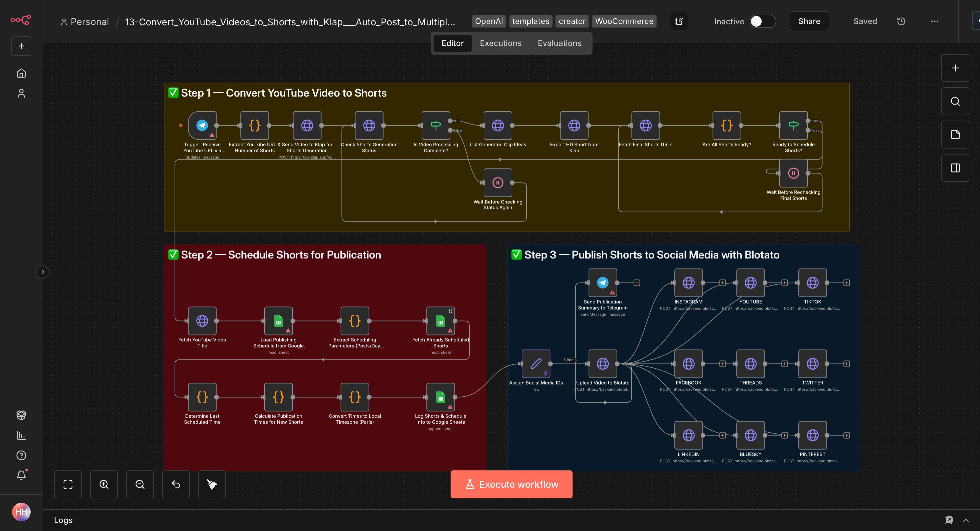
Task: Toggle the Inactive workflow switch
Action: coord(762,21)
